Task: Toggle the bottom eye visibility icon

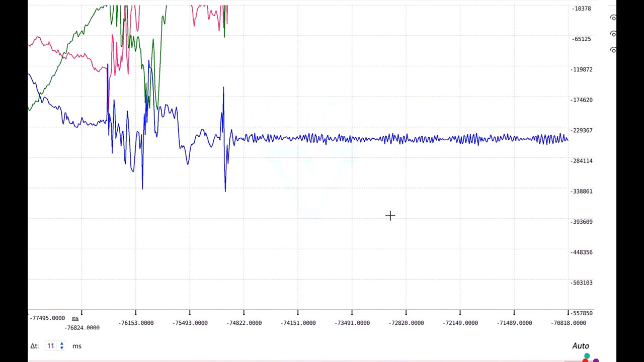Action: pos(613,50)
